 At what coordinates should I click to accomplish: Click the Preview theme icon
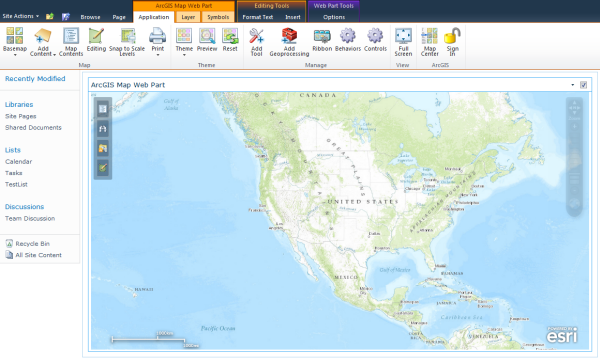point(207,39)
